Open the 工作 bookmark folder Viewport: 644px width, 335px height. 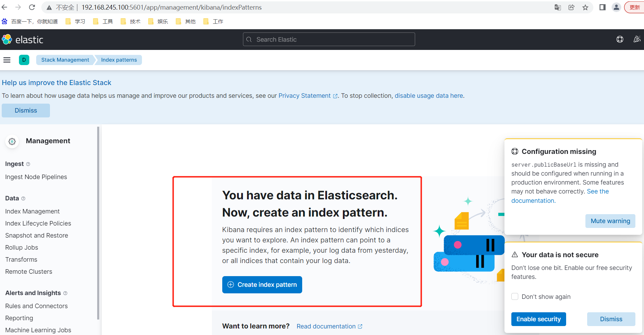tap(213, 22)
